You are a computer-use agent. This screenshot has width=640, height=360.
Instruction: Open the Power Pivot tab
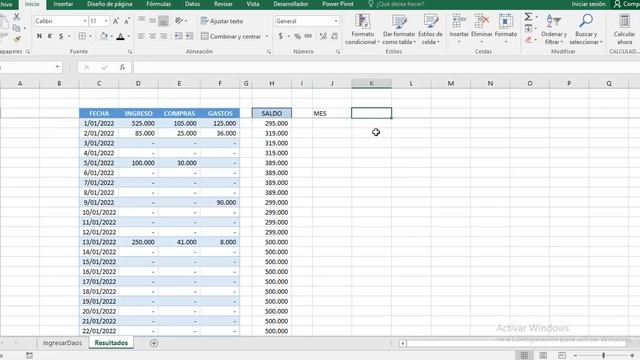tap(338, 4)
